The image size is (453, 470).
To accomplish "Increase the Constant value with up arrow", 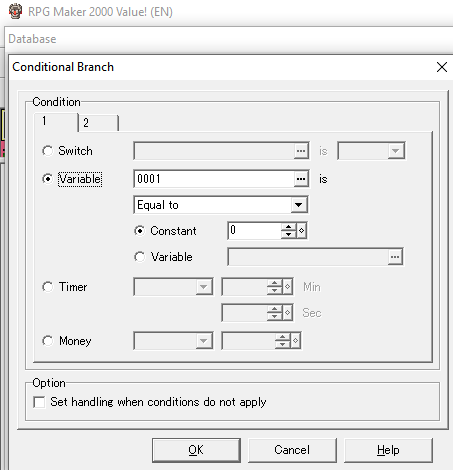I will coord(288,227).
